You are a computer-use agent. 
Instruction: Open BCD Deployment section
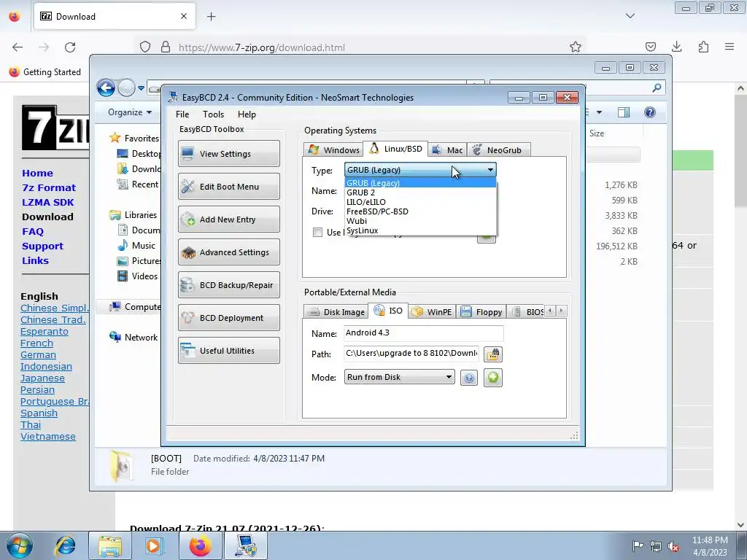point(228,318)
